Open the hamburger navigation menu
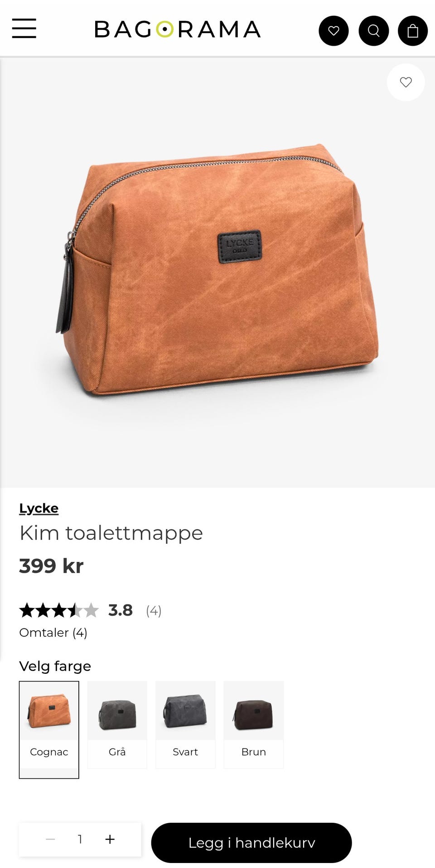 pyautogui.click(x=24, y=29)
